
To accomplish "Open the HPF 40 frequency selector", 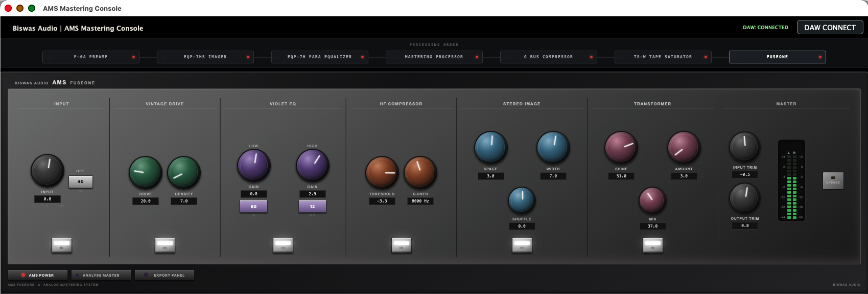I will point(81,182).
